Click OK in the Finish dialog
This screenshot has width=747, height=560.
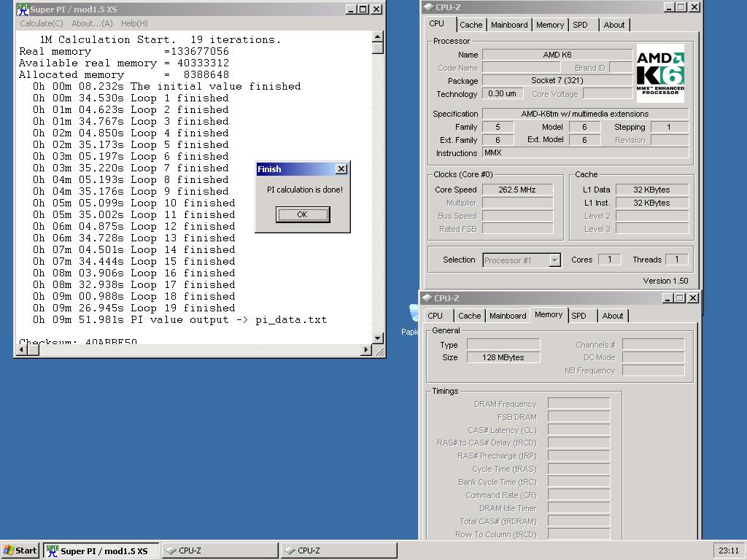pyautogui.click(x=303, y=214)
